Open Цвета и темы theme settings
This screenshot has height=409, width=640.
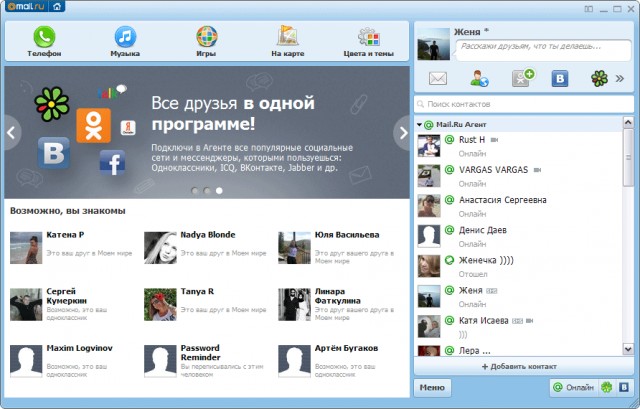[x=367, y=42]
